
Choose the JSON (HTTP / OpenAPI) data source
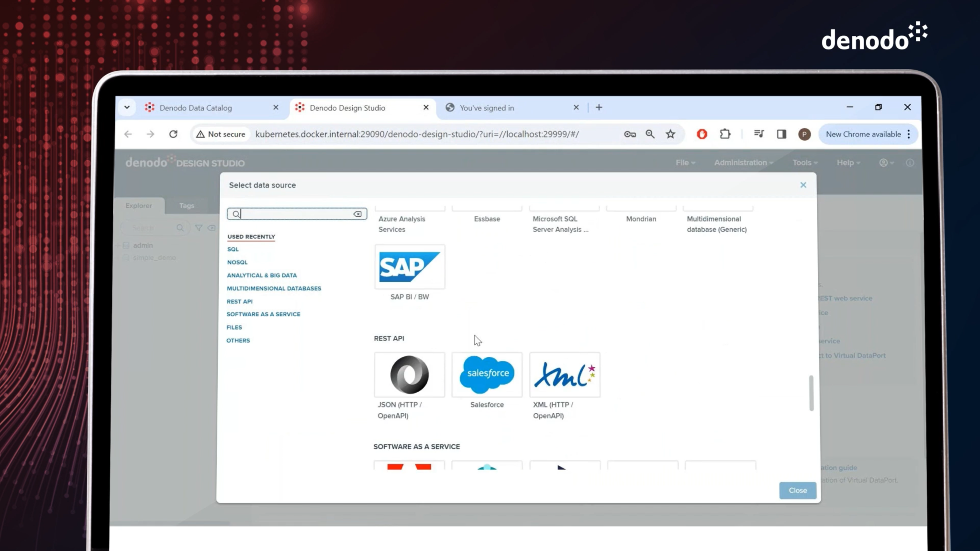(x=410, y=375)
